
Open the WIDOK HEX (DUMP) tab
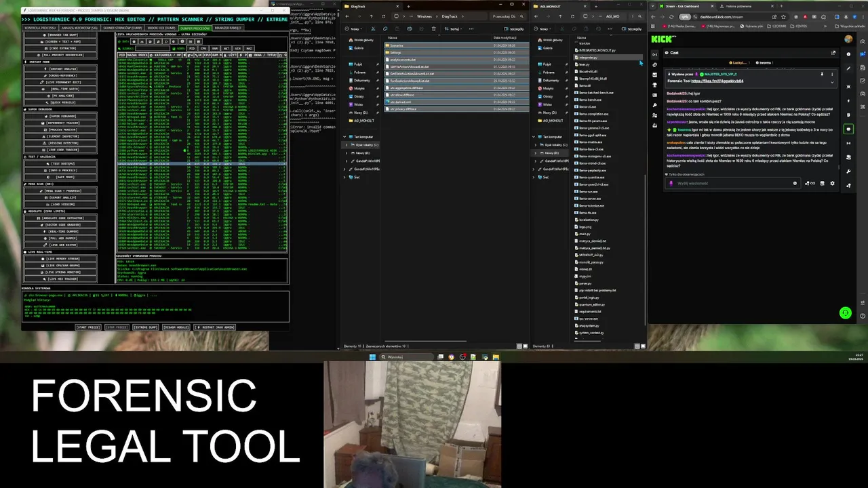coord(161,28)
